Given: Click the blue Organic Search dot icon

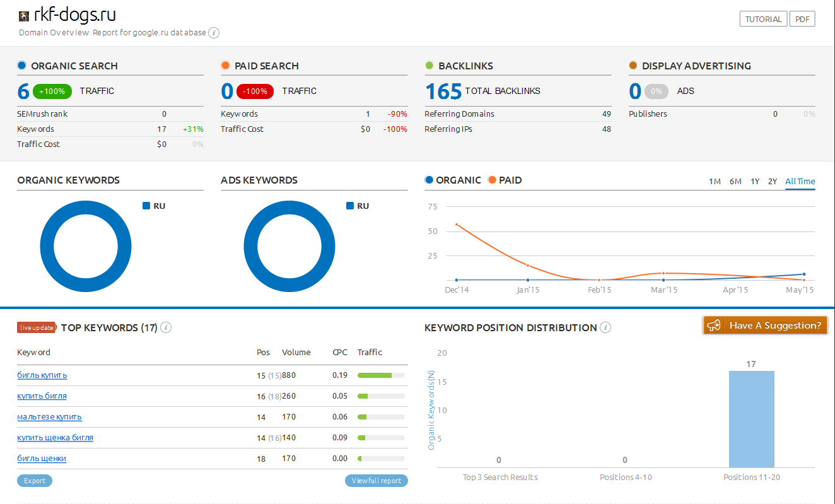Looking at the screenshot, I should tap(21, 66).
